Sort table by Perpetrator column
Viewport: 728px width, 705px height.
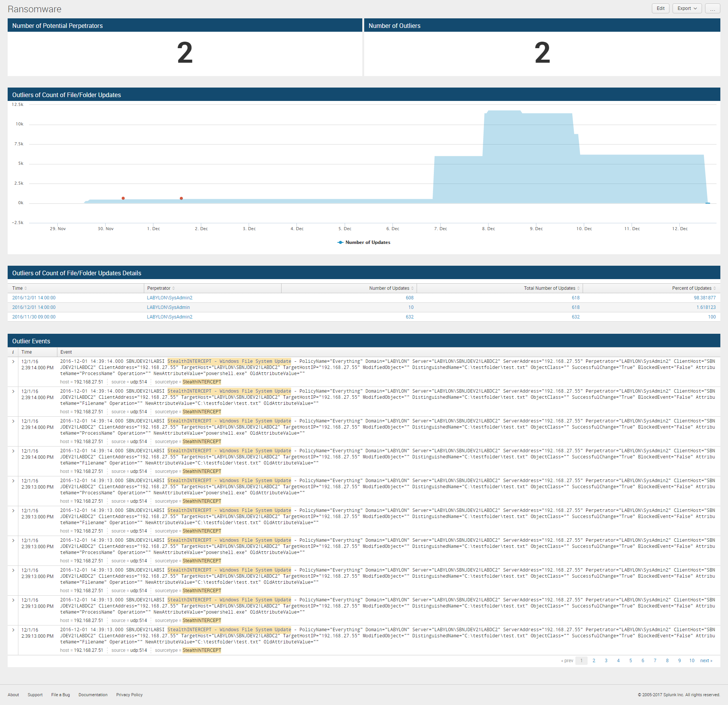(161, 288)
